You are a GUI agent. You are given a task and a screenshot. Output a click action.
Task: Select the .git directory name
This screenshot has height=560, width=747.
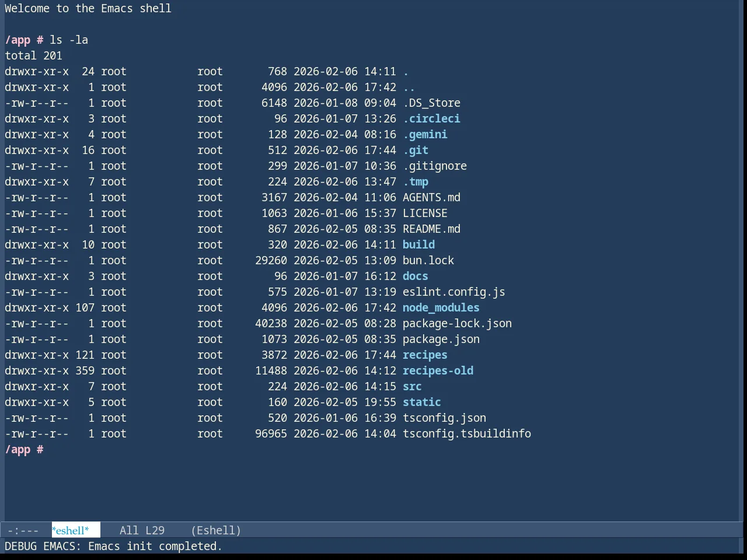point(416,150)
